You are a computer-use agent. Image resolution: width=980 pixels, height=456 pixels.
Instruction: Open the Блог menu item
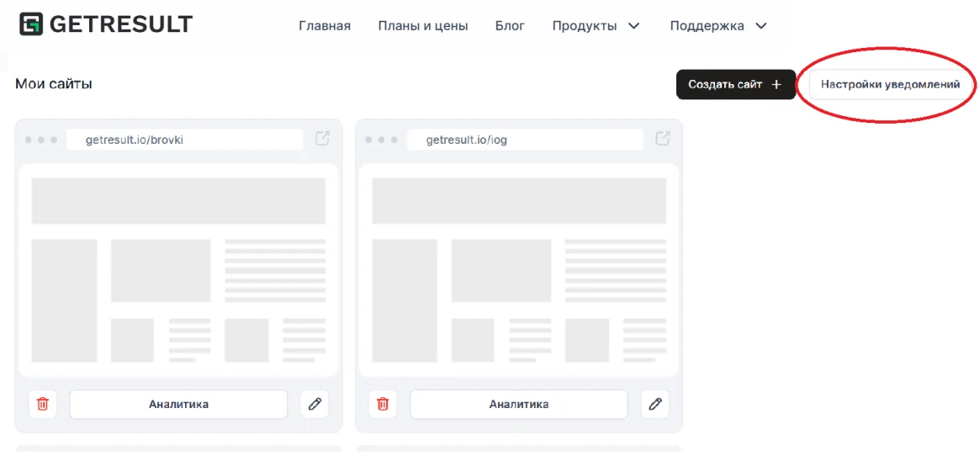tap(510, 26)
